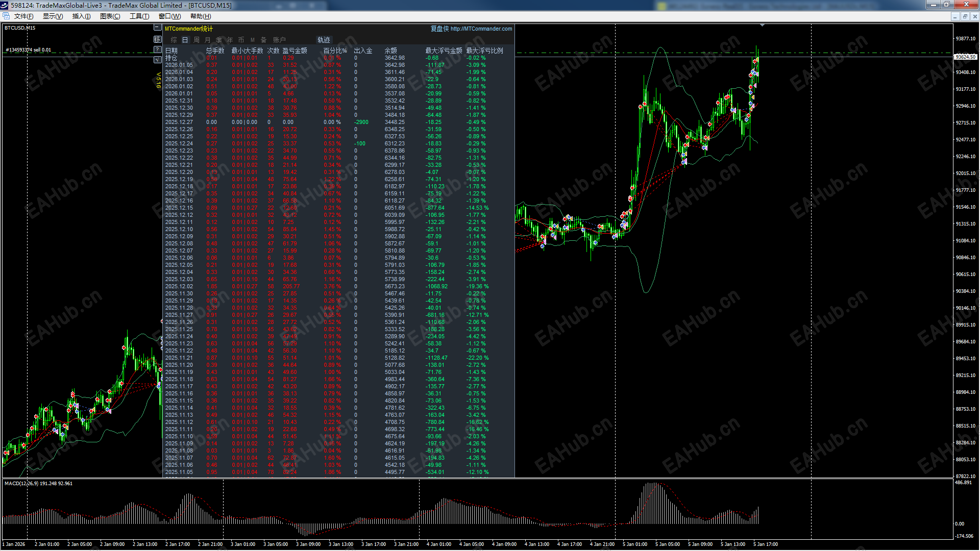The image size is (980, 551).
Task: Click the sell order arrow at chart peak
Action: pos(754,62)
